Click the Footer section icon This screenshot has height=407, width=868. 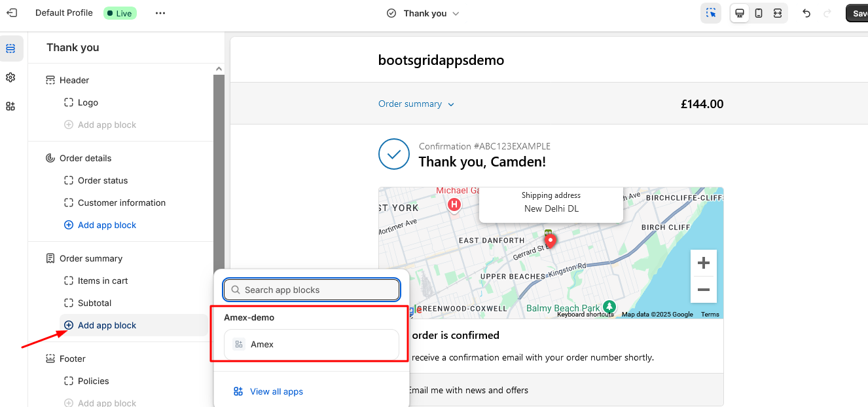tap(50, 359)
